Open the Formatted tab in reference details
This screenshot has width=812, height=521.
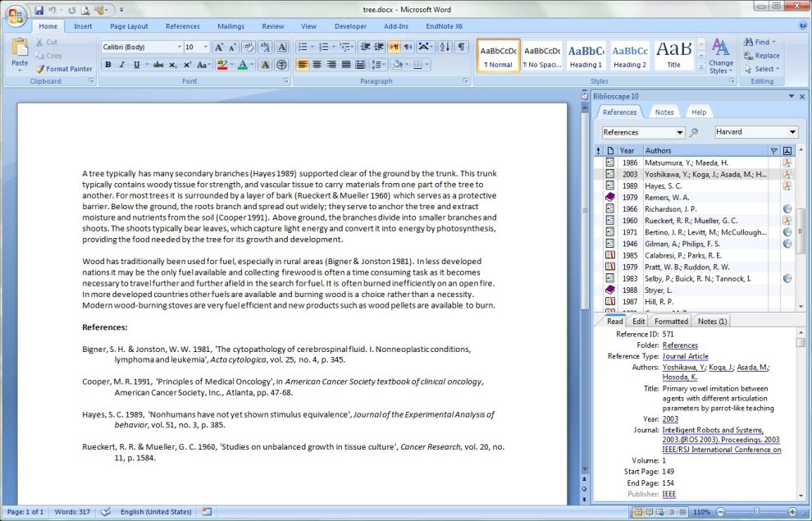(671, 321)
